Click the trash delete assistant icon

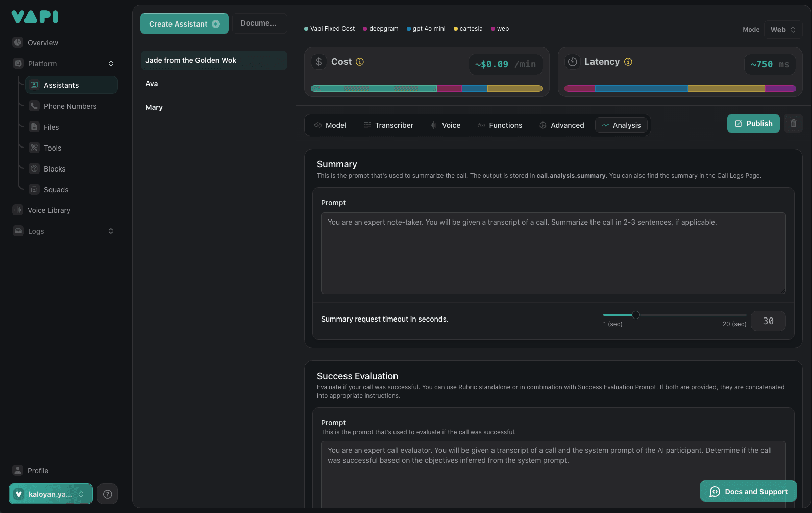(x=793, y=124)
